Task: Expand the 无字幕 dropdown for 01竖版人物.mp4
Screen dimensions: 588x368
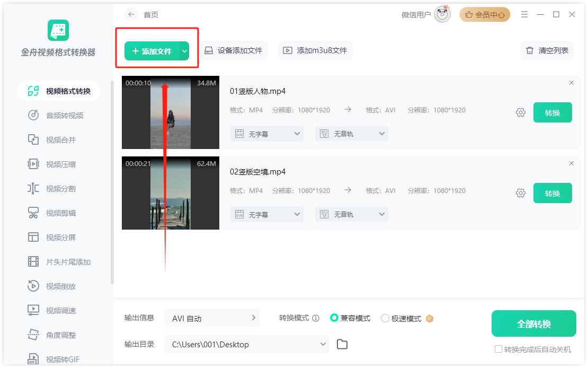Action: tap(266, 134)
